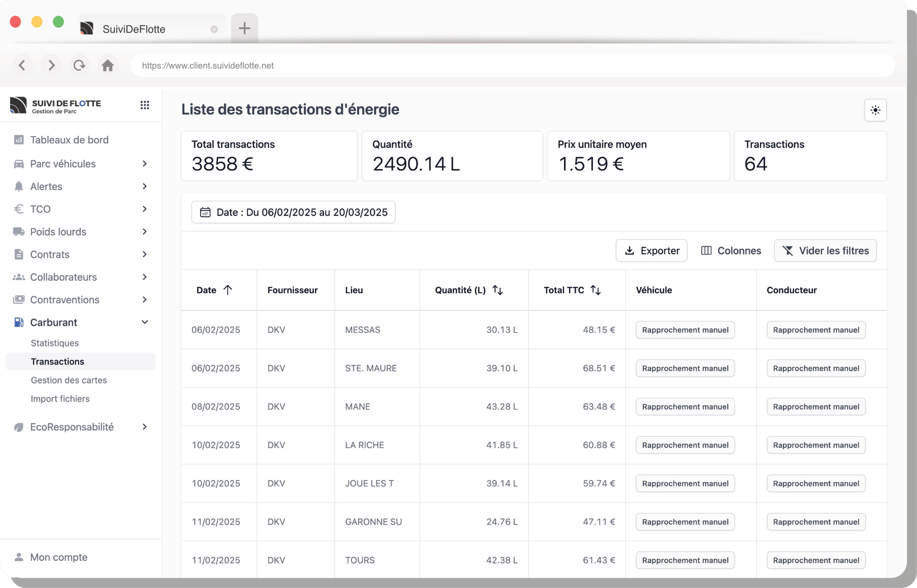Sort by Date using the up arrow
Image resolution: width=917 pixels, height=588 pixels.
pyautogui.click(x=228, y=290)
